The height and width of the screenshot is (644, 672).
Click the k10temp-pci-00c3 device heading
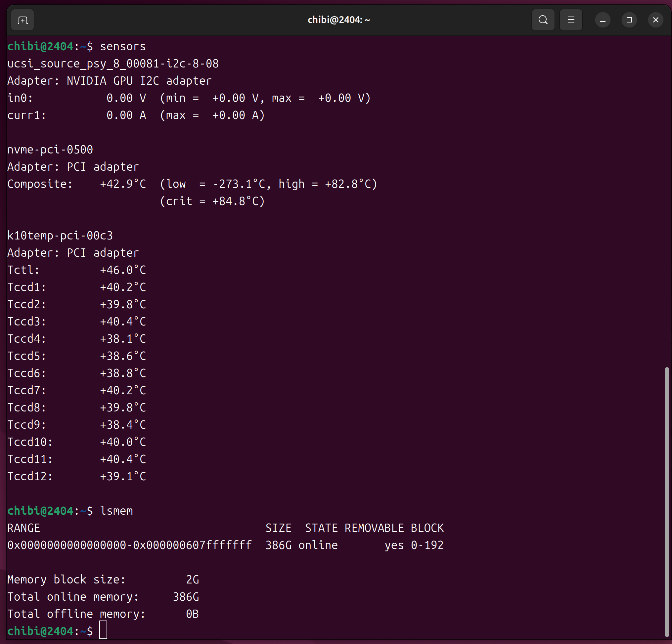click(60, 236)
